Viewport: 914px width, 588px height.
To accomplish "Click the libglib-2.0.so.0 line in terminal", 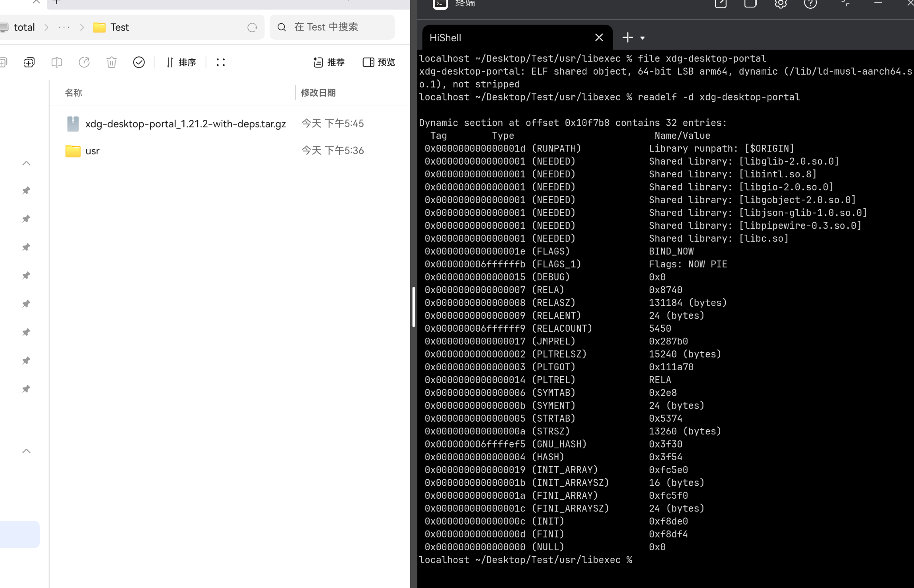I will tap(632, 161).
